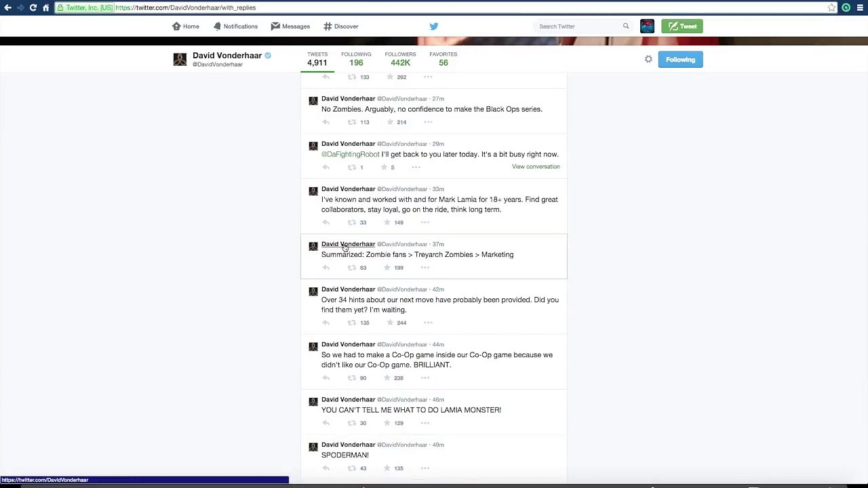
Task: Retweet the @DaFightingRobot reply tweet
Action: pyautogui.click(x=351, y=167)
